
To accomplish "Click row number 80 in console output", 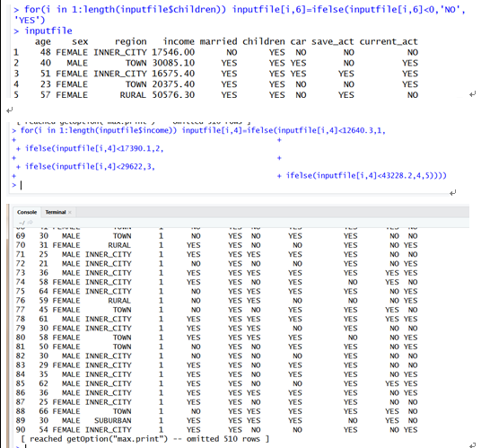I will click(21, 338).
